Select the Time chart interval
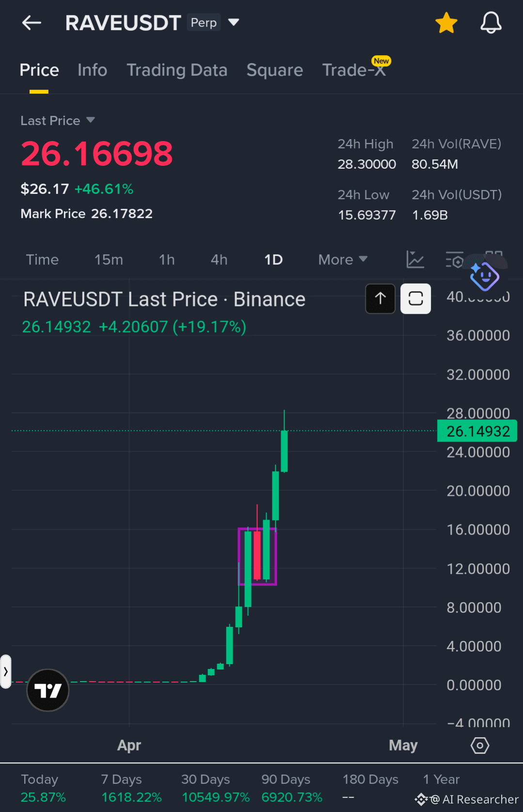The width and height of the screenshot is (523, 812). [x=42, y=259]
